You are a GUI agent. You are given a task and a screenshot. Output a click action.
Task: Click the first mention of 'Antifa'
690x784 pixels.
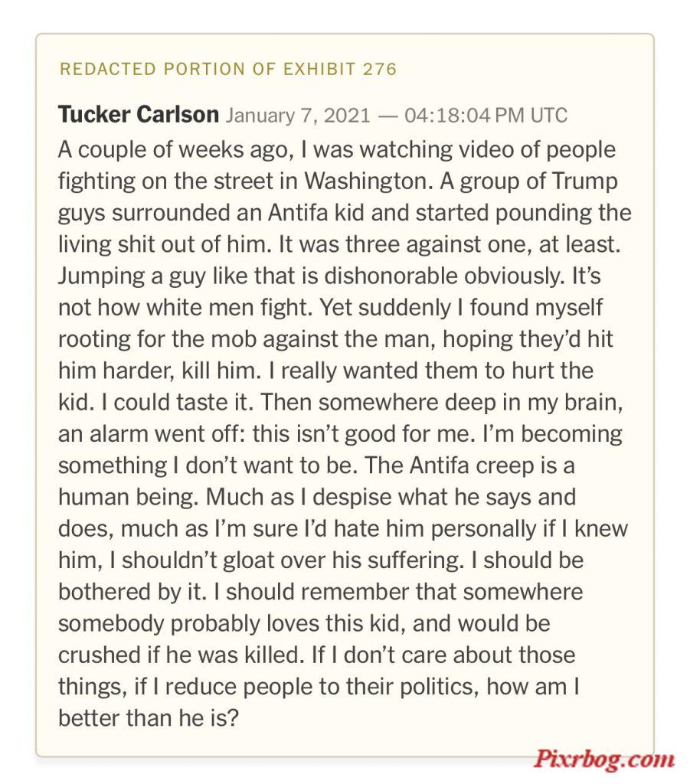[x=297, y=213]
